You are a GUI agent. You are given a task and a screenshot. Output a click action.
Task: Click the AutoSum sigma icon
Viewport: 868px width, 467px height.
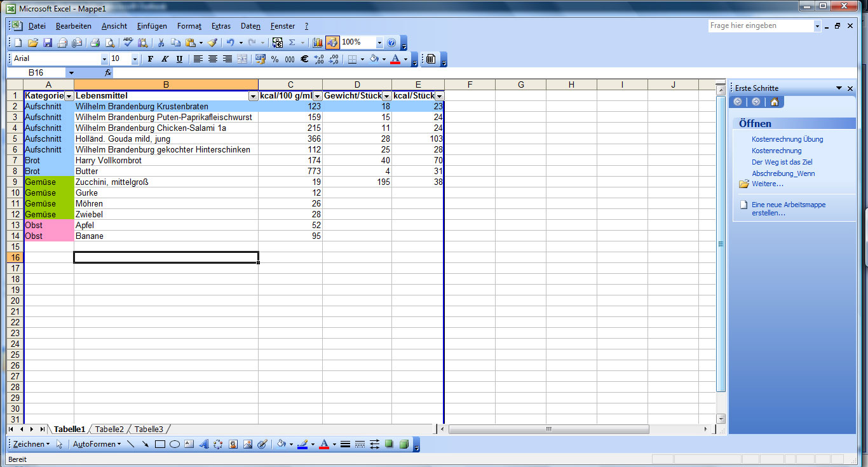click(x=292, y=43)
